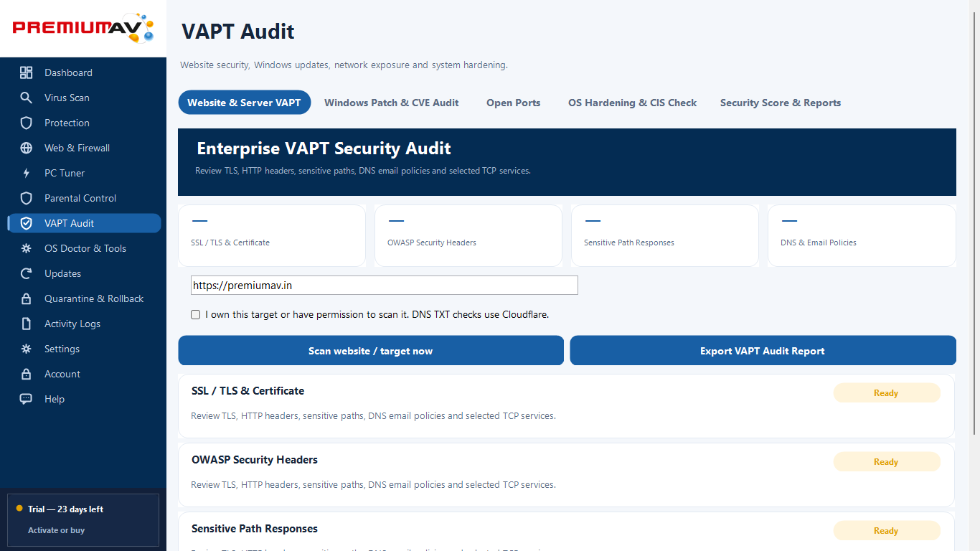Viewport: 980px width, 551px height.
Task: Click the Virus Scan magnifier icon
Action: [x=27, y=98]
